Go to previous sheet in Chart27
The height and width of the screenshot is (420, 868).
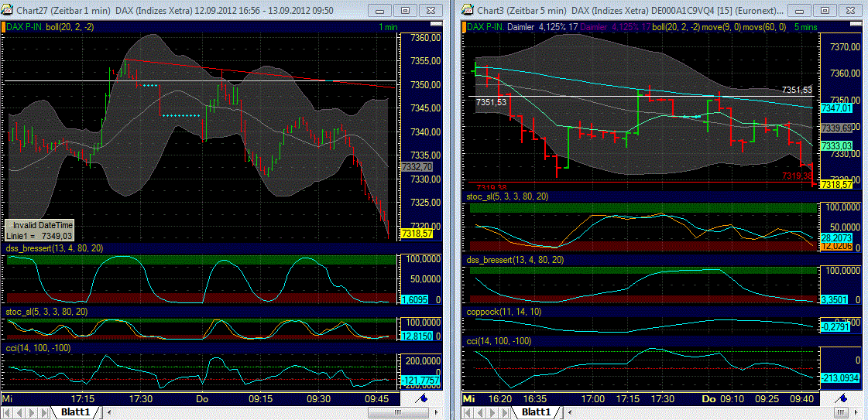[x=19, y=412]
